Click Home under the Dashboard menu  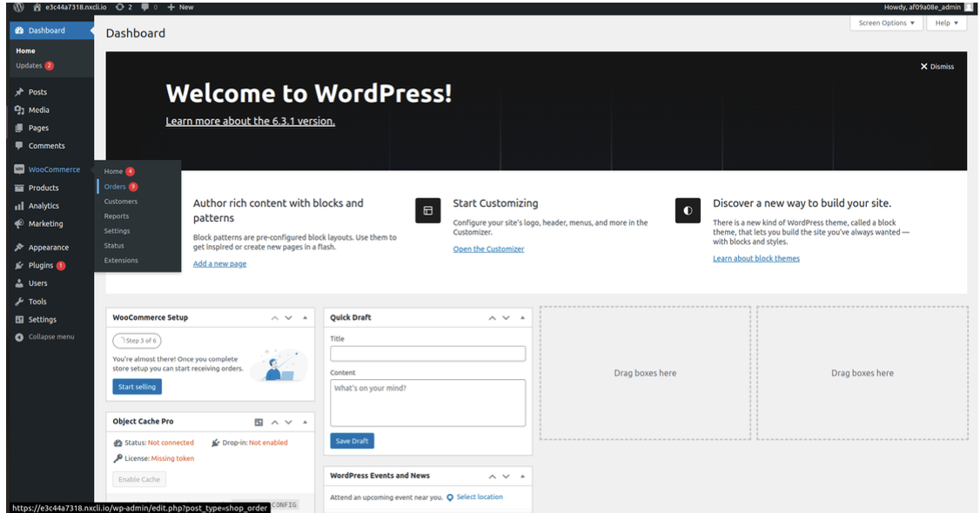pyautogui.click(x=25, y=50)
